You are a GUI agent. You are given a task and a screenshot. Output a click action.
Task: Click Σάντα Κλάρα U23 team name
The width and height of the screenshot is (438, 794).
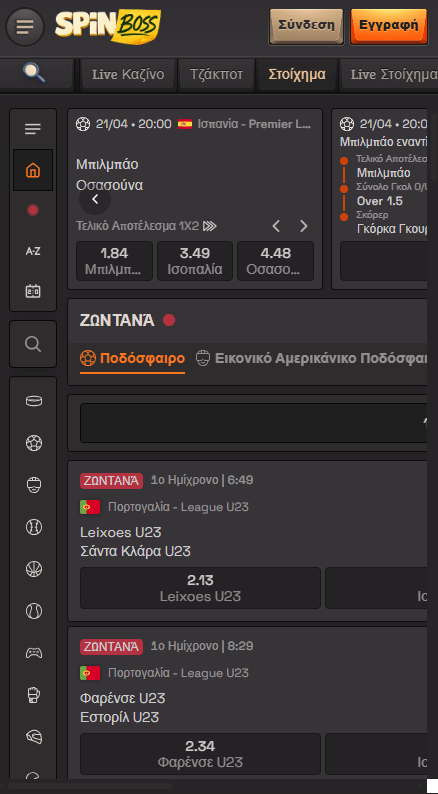point(135,551)
